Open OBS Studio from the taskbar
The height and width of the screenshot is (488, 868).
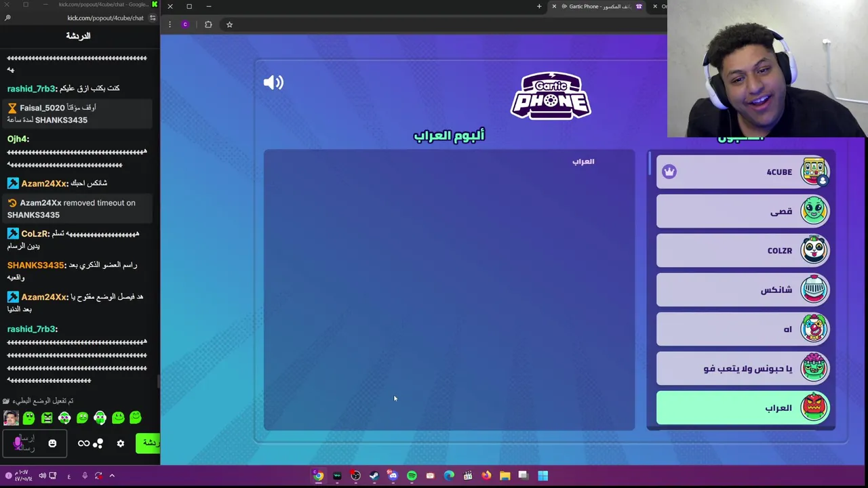(x=355, y=476)
